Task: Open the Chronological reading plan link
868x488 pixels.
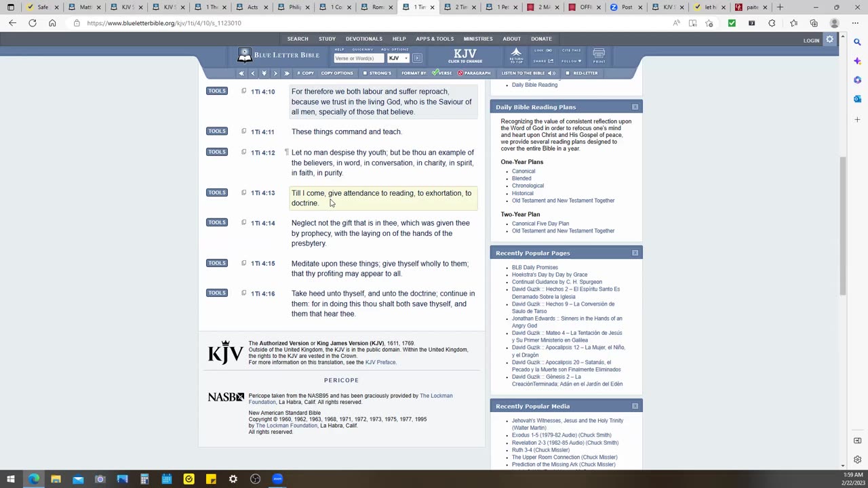Action: tap(528, 186)
